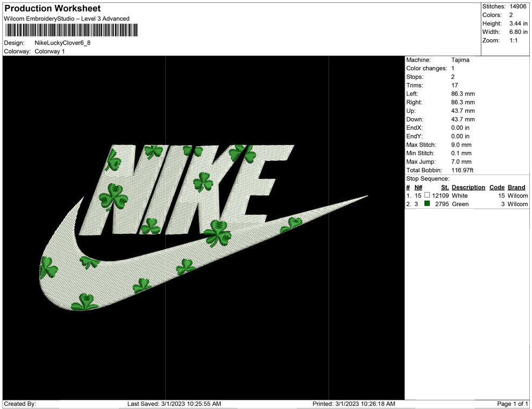Click the Height value '3.44 in'
This screenshot has height=409, width=532.
(519, 24)
